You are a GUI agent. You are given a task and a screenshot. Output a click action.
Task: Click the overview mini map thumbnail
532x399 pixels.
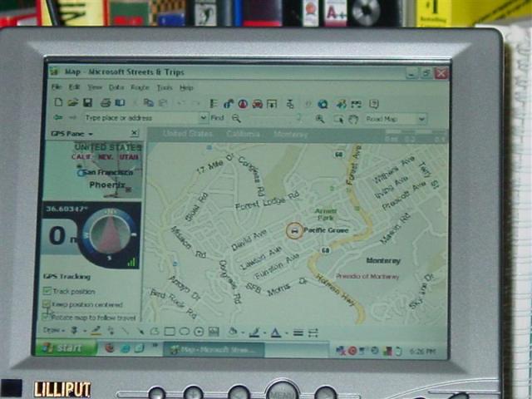(93, 170)
